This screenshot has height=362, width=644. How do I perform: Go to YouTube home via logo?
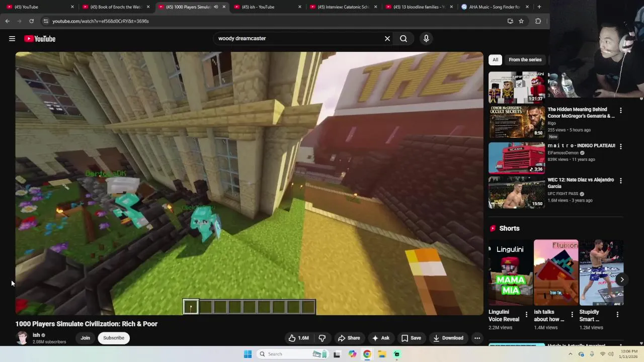(x=40, y=39)
